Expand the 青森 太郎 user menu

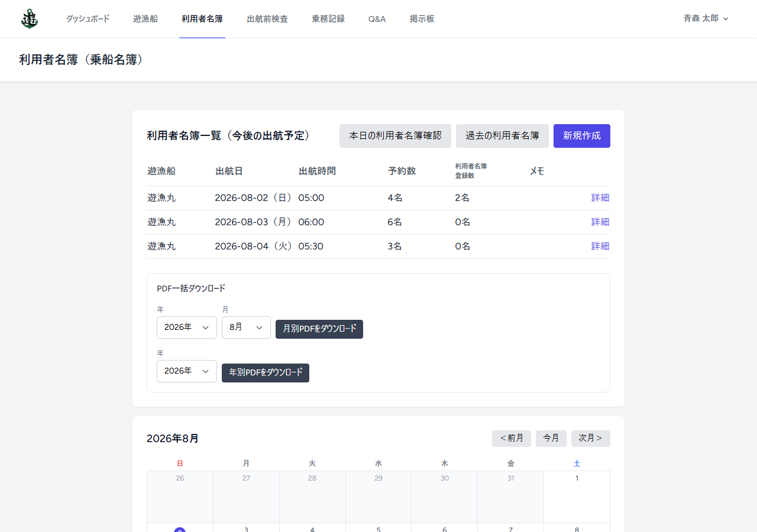706,19
